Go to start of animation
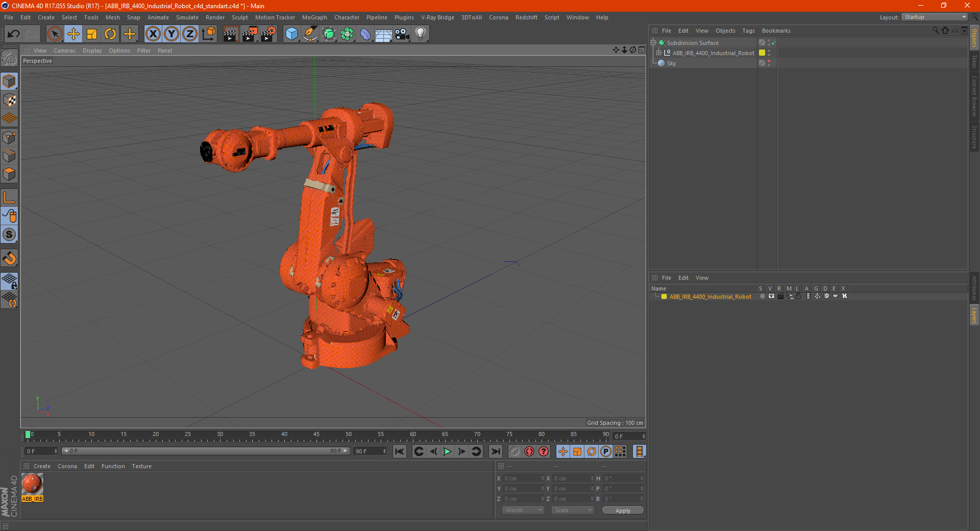This screenshot has width=980, height=531. [x=400, y=451]
